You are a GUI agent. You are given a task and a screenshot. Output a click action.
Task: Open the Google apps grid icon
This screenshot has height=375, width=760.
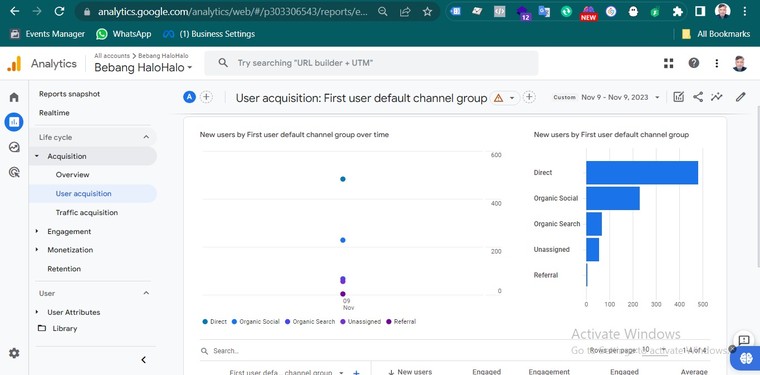[x=669, y=63]
